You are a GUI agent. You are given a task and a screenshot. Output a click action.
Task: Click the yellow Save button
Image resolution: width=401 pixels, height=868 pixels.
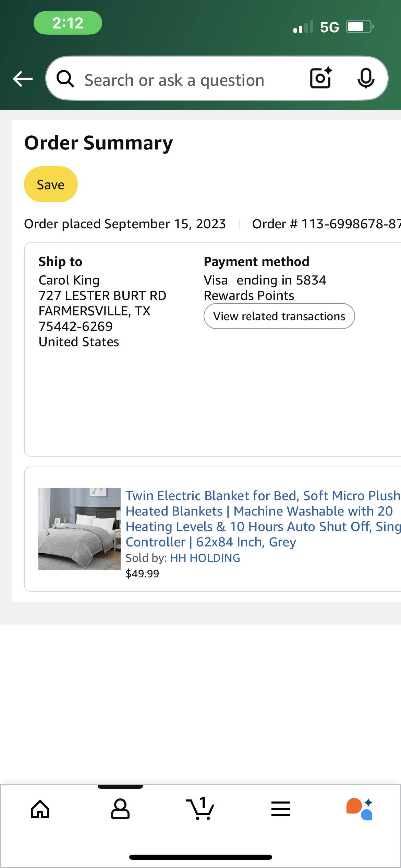point(51,184)
